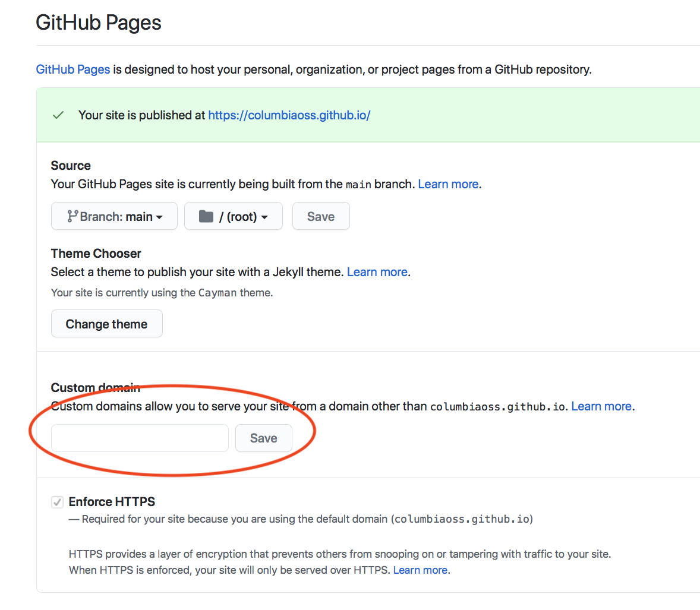This screenshot has width=700, height=610.
Task: Open the GitHub Pages documentation link
Action: click(72, 69)
